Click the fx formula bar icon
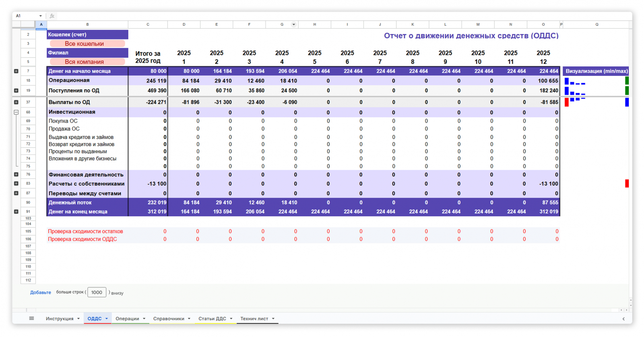644x337 pixels. (x=52, y=16)
